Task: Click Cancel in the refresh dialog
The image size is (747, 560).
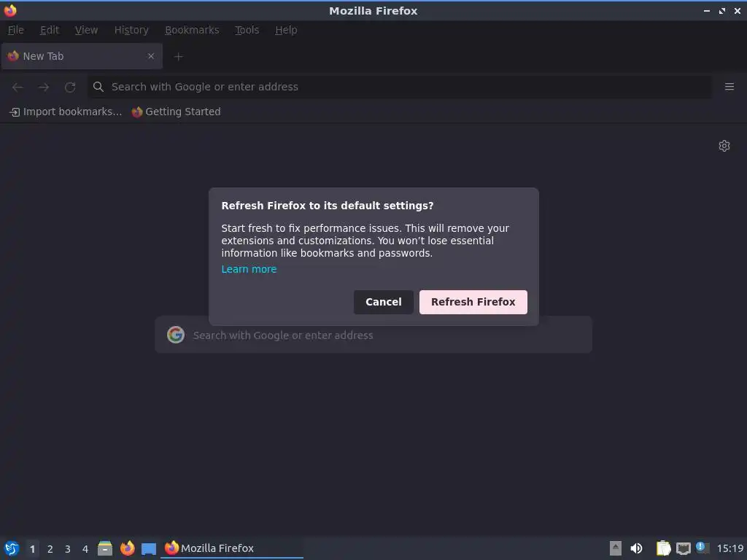Action: (x=384, y=302)
